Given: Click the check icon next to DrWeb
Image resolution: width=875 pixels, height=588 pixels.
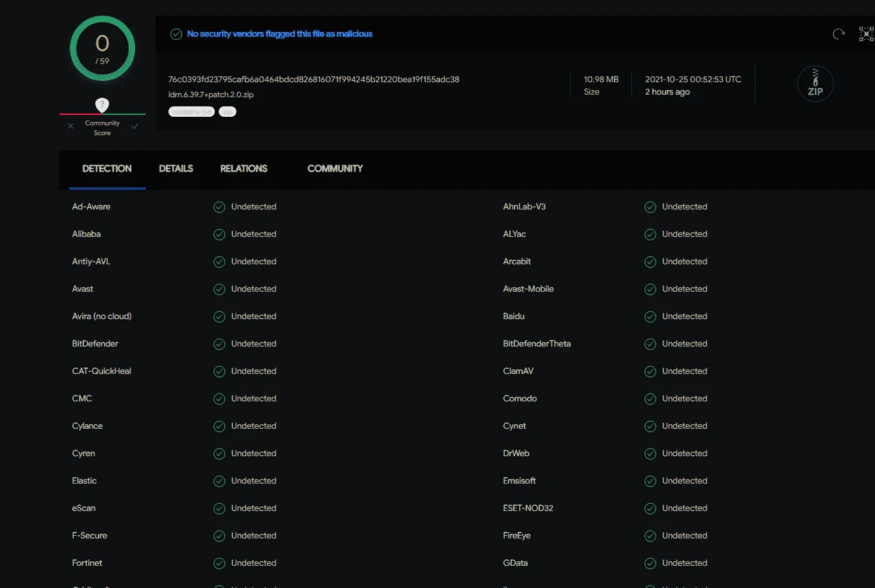Looking at the screenshot, I should tap(650, 454).
